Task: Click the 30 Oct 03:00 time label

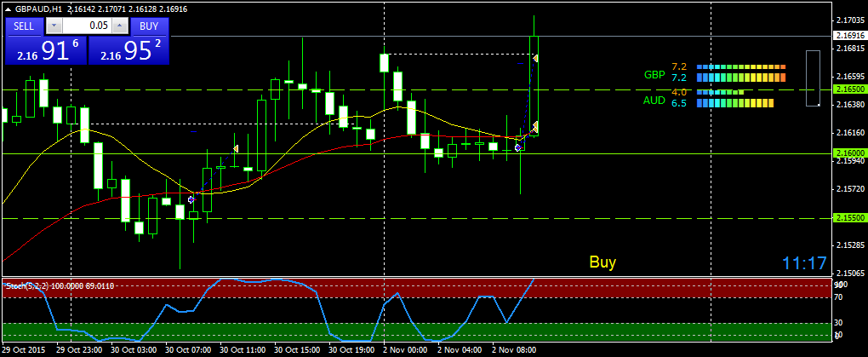Action: click(x=134, y=350)
